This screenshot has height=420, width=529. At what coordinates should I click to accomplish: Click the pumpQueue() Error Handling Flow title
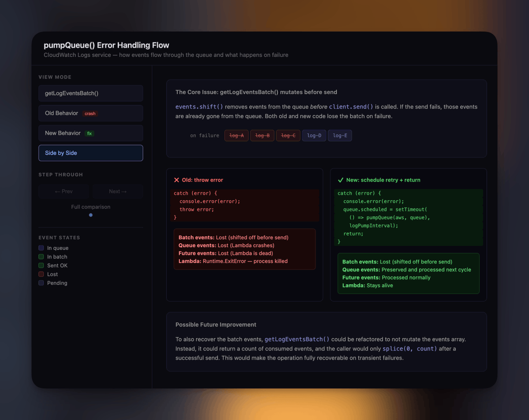106,45
